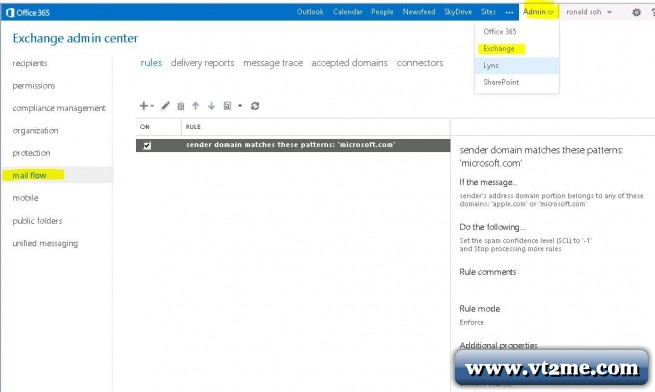Viewport: 655px width, 392px height.
Task: Move rule up with up arrow icon
Action: [195, 106]
